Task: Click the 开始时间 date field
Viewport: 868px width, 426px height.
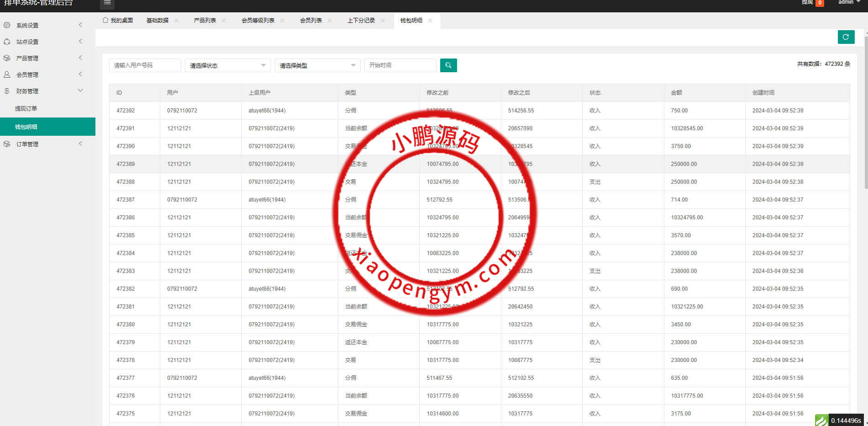Action: pos(400,65)
